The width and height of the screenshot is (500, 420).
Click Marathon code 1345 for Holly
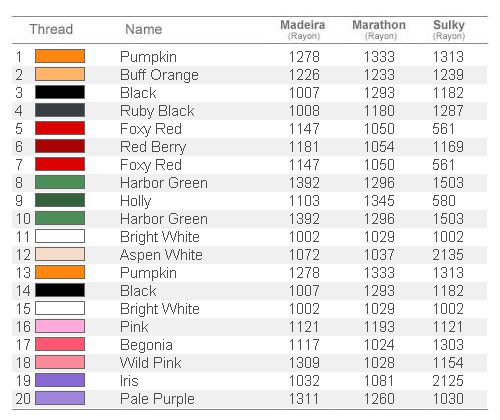(x=379, y=201)
